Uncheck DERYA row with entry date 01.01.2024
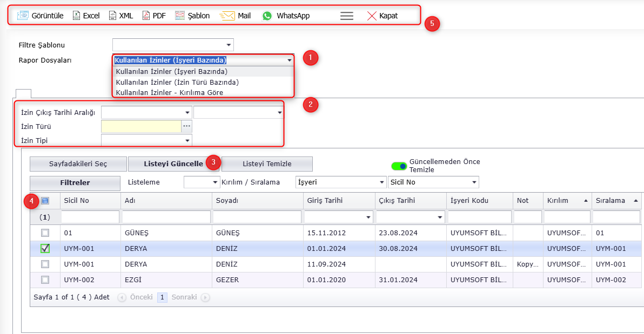The image size is (644, 334). (45, 249)
